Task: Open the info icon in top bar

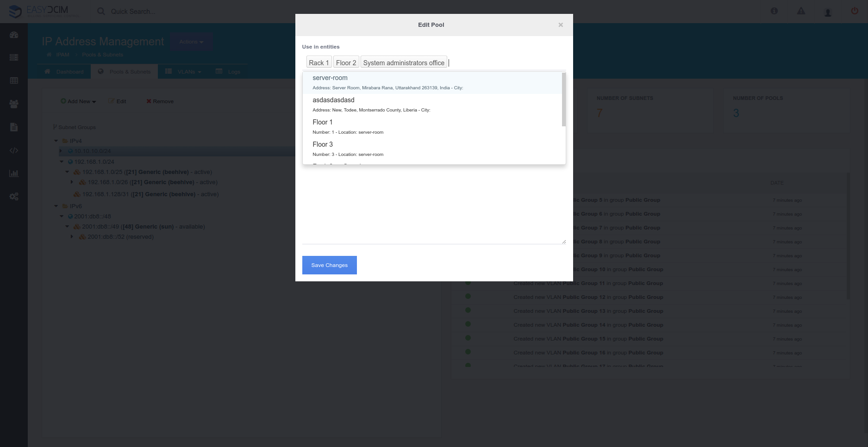Action: [x=774, y=11]
